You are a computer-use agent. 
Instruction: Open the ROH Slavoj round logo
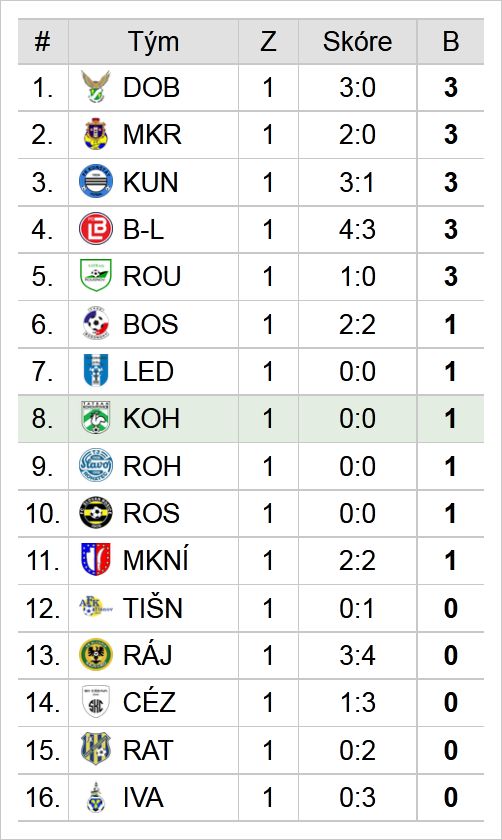pyautogui.click(x=96, y=465)
